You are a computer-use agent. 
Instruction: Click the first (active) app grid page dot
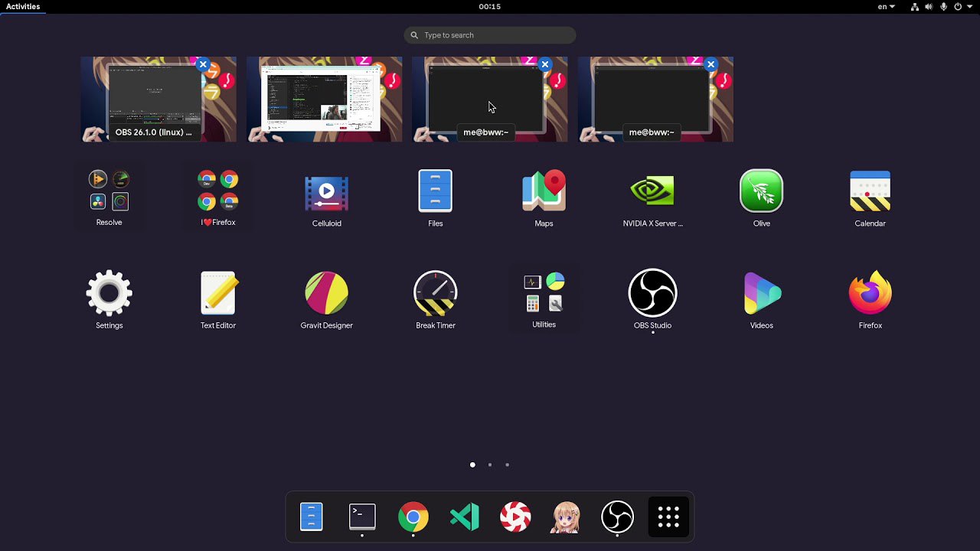[x=472, y=465]
